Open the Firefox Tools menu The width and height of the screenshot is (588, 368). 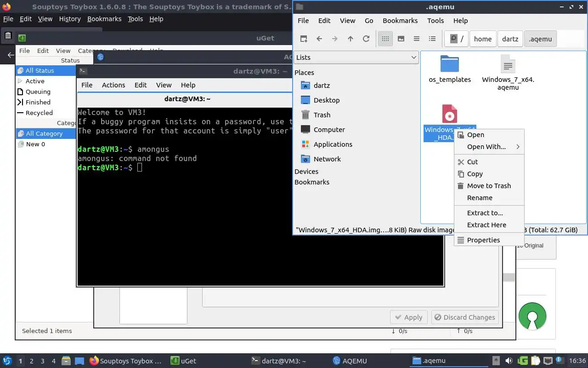(x=135, y=19)
